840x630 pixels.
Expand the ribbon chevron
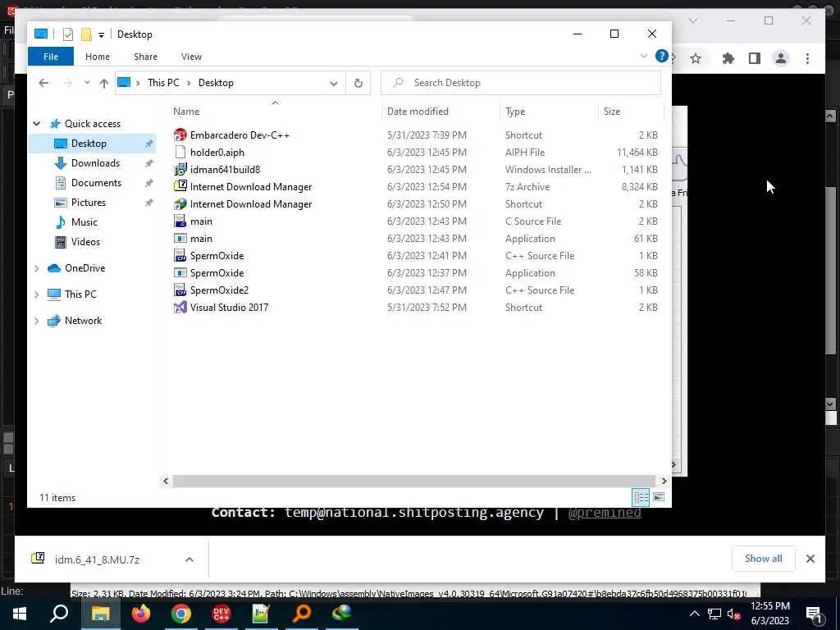coord(644,56)
